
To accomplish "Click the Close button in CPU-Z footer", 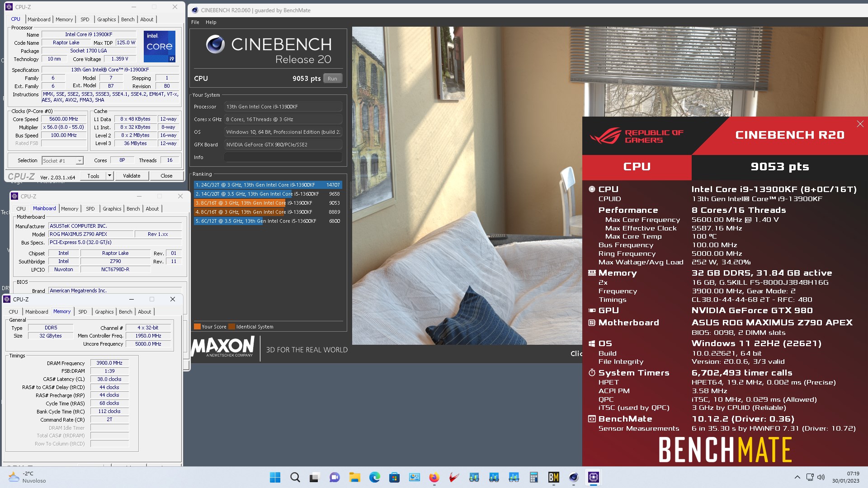I will click(166, 176).
